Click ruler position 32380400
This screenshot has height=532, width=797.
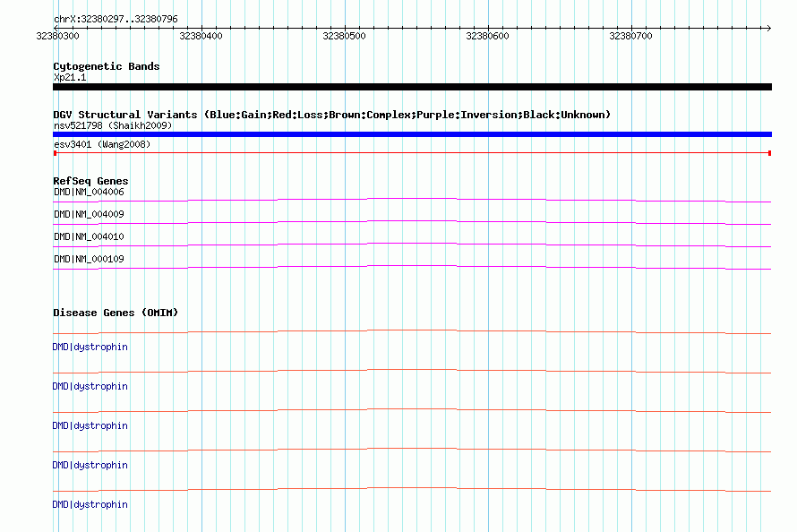(201, 36)
